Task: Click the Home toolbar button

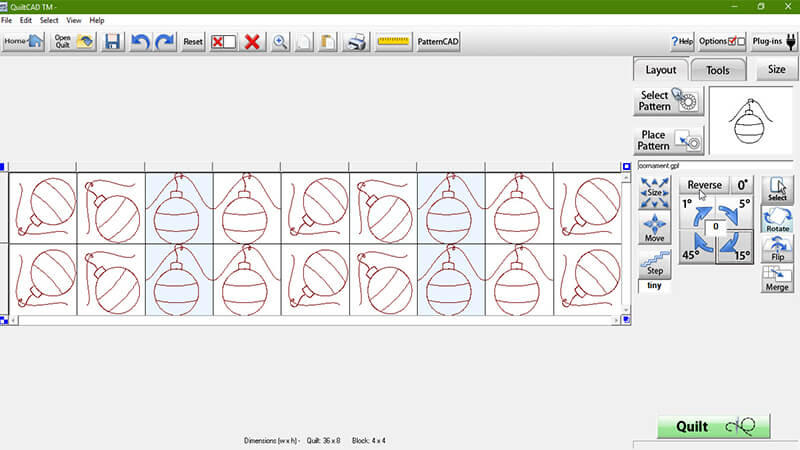Action: pyautogui.click(x=23, y=42)
